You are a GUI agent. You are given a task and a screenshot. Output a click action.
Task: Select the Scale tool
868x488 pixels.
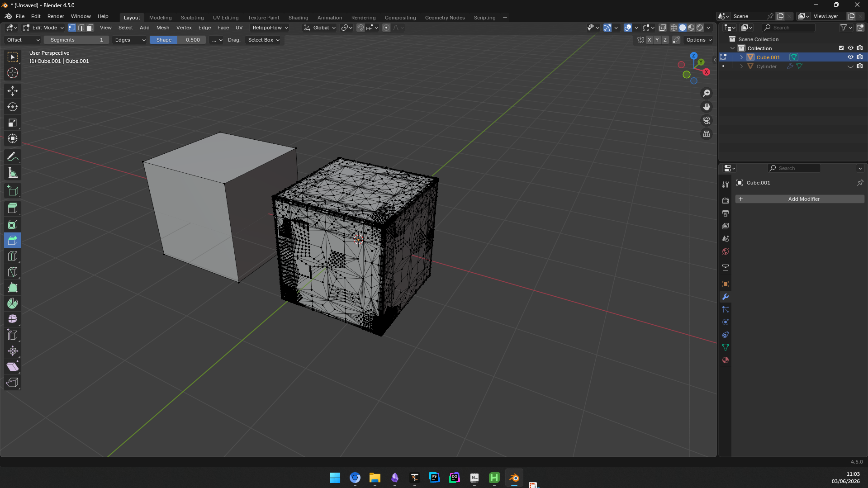13,123
